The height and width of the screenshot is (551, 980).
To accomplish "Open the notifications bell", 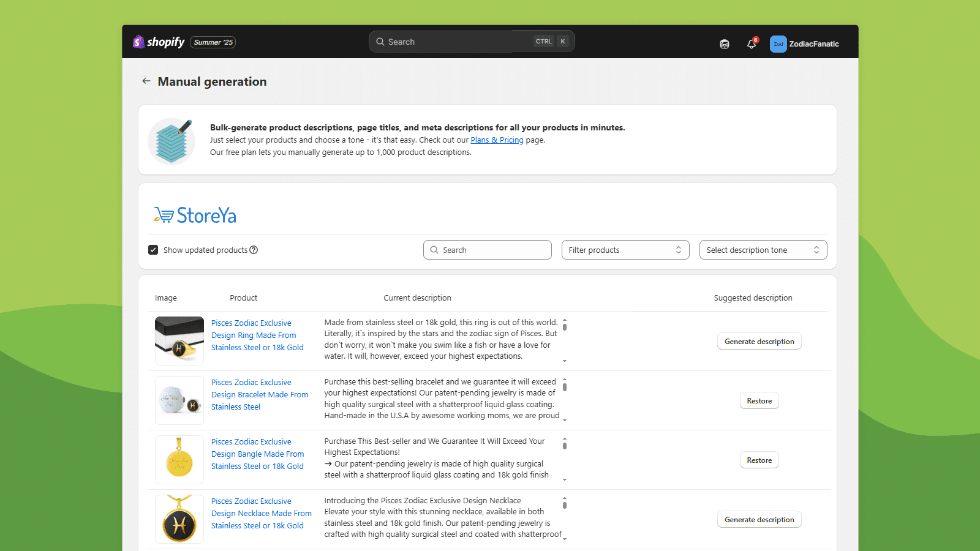I will [x=752, y=44].
